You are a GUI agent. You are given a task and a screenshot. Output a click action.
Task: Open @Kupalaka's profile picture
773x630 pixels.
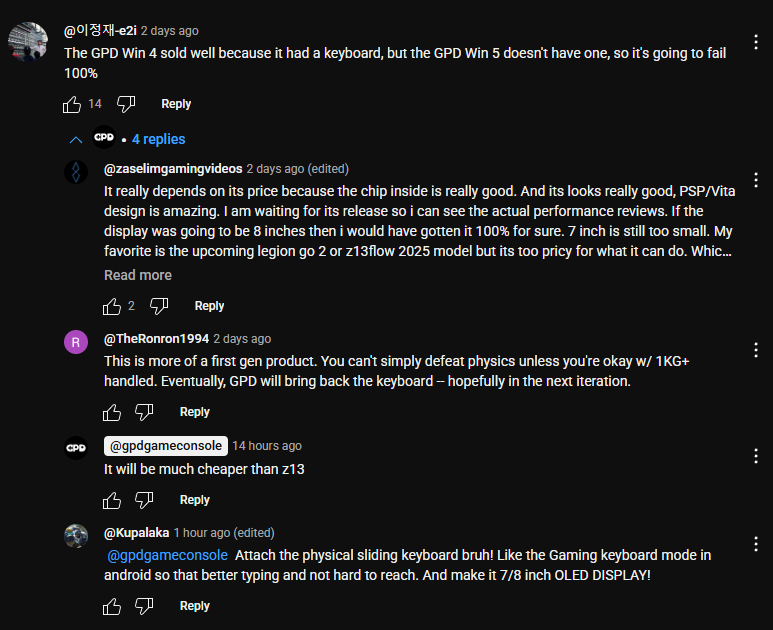pyautogui.click(x=76, y=536)
